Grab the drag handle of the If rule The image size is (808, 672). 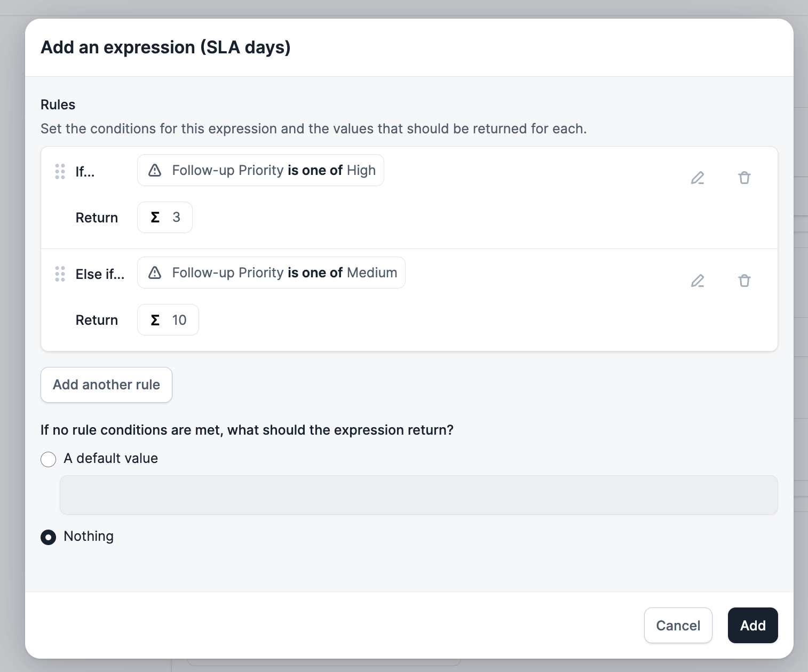click(60, 171)
